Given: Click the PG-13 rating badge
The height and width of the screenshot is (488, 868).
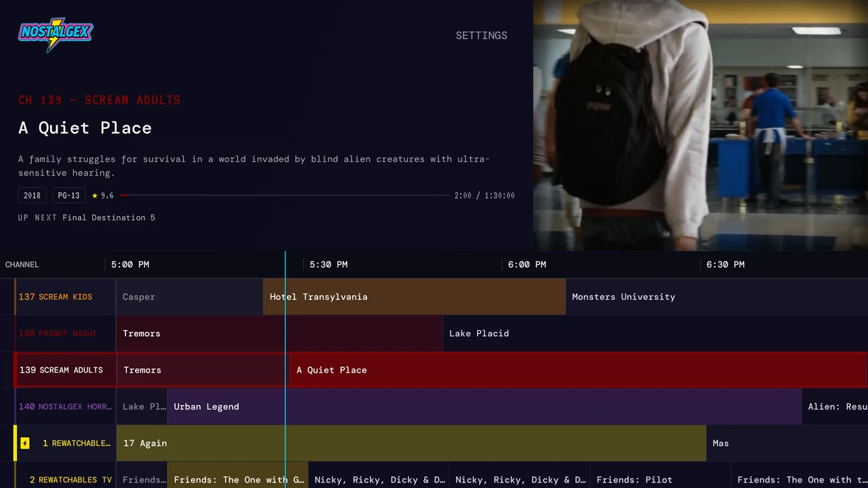Looking at the screenshot, I should coord(68,195).
